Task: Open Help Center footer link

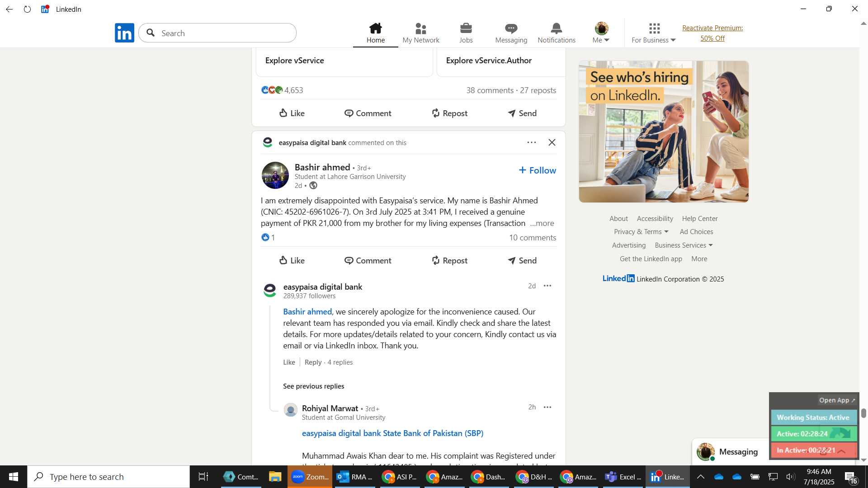Action: (x=700, y=219)
